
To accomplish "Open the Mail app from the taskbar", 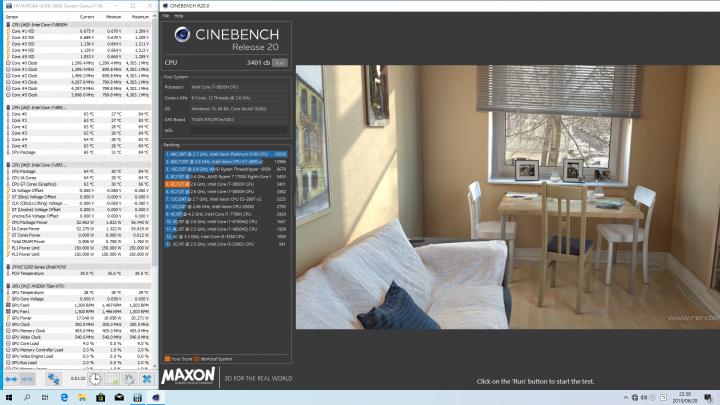I will (x=119, y=398).
